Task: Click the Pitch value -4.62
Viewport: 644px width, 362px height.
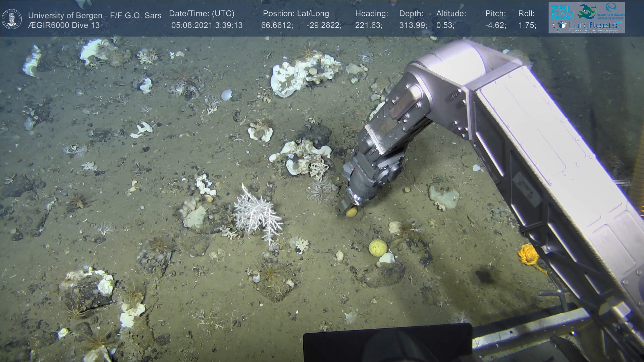Action: 495,25
